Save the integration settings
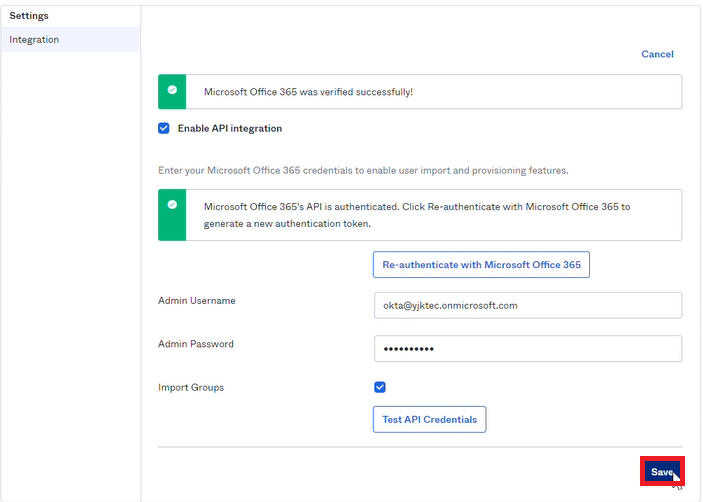The height and width of the screenshot is (502, 703). 662,471
